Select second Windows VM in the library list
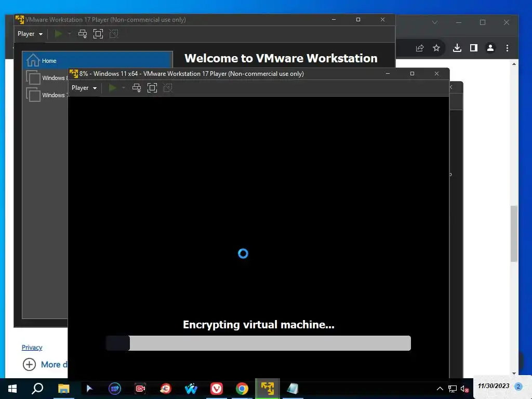The width and height of the screenshot is (532, 399). [x=46, y=95]
